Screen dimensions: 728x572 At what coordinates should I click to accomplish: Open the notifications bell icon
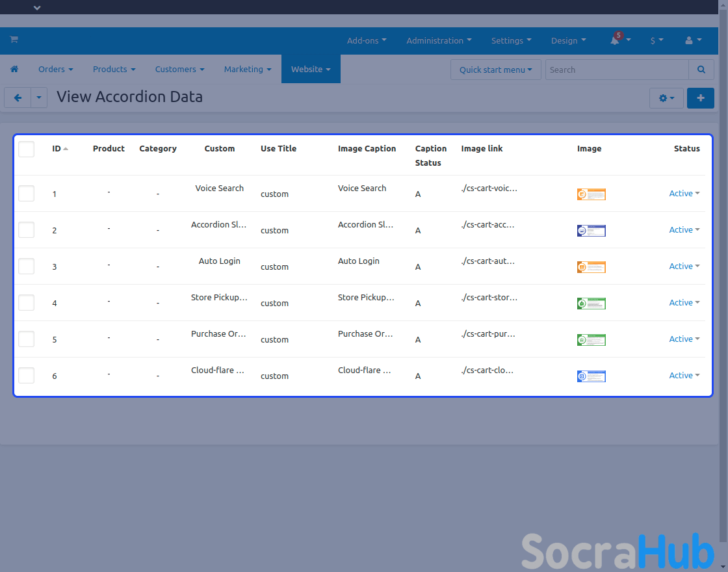615,40
